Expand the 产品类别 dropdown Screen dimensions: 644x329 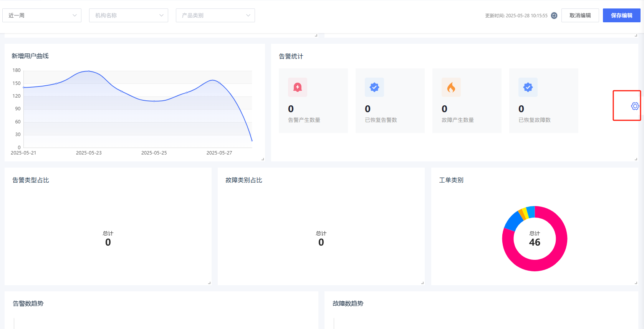pos(215,15)
